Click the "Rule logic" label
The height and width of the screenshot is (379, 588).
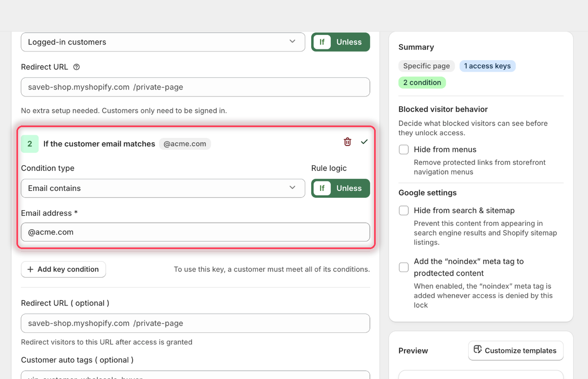pos(329,168)
